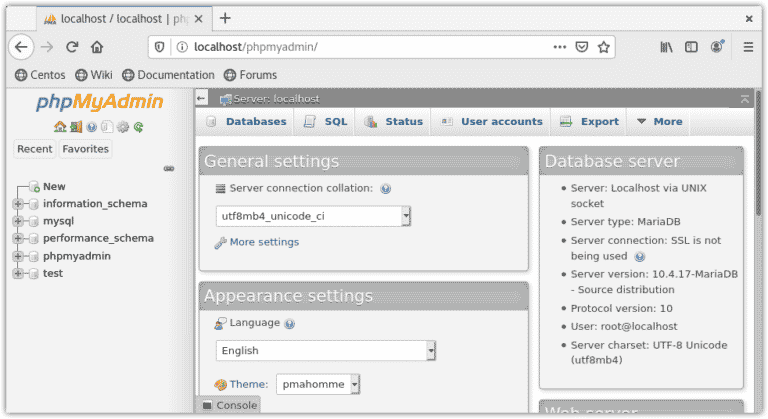Expand the performance_schema database node
The image size is (768, 419).
(x=17, y=239)
